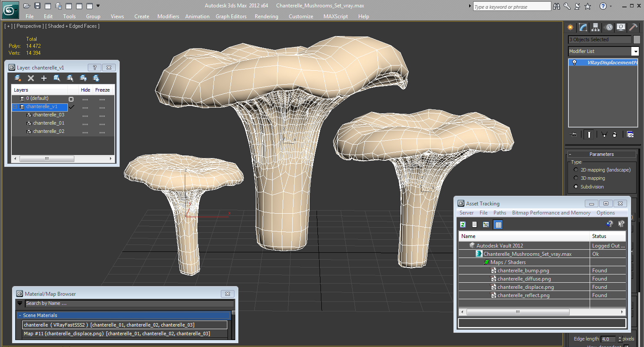The image size is (644, 347).
Task: Click the Communication Center satellite dish icon
Action: pyautogui.click(x=577, y=6)
